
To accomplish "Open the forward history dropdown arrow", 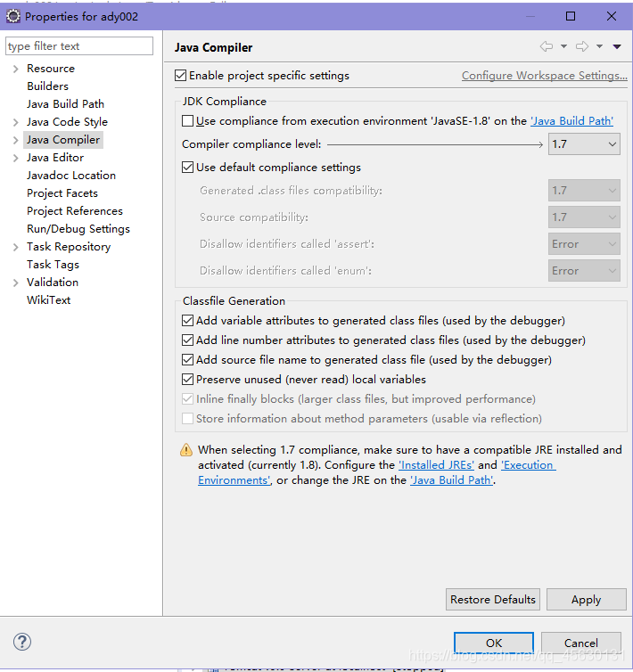I will click(599, 46).
